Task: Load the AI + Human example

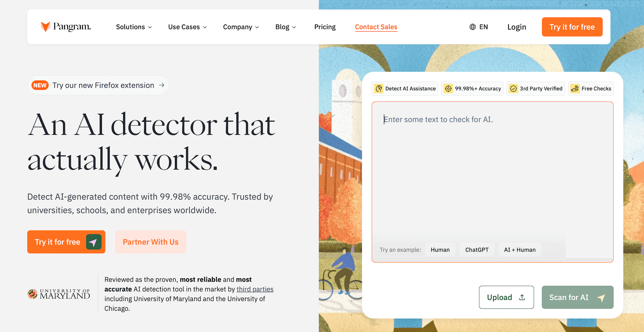Action: 520,250
